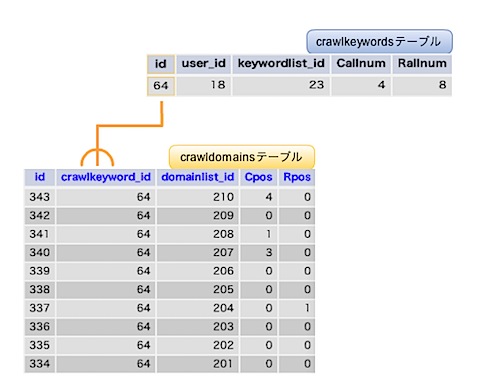This screenshot has height=390, width=480.
Task: Click domainlist_id cell 202
Action: click(x=198, y=345)
